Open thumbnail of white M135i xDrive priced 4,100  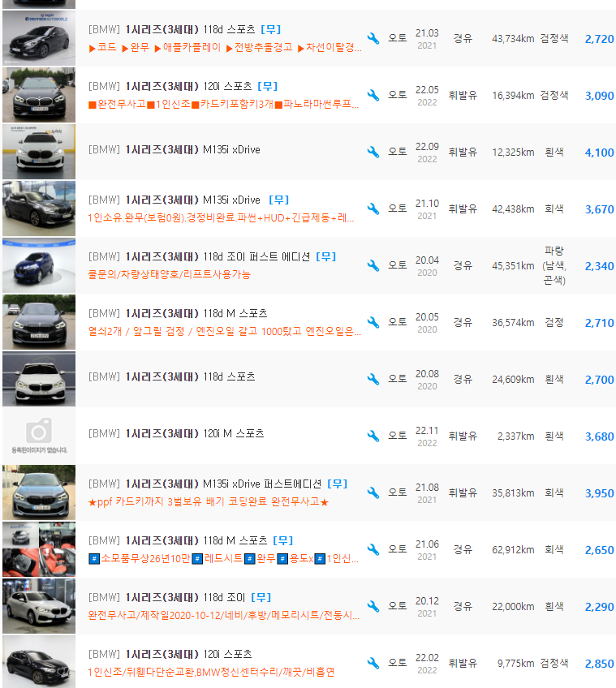39,152
